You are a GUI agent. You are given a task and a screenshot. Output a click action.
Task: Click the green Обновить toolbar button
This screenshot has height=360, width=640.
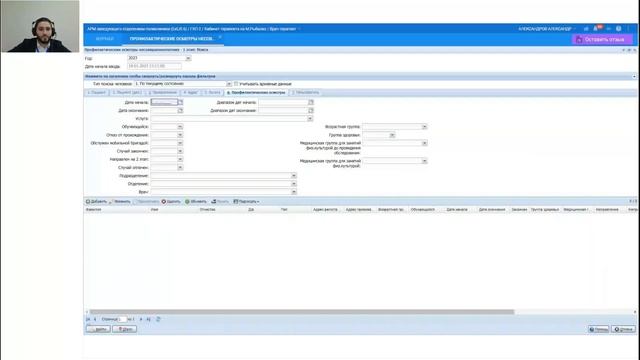click(x=196, y=202)
